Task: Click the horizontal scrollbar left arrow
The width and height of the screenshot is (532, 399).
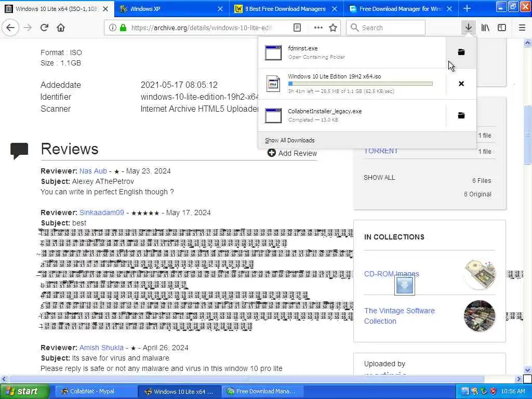Action: 4,379
